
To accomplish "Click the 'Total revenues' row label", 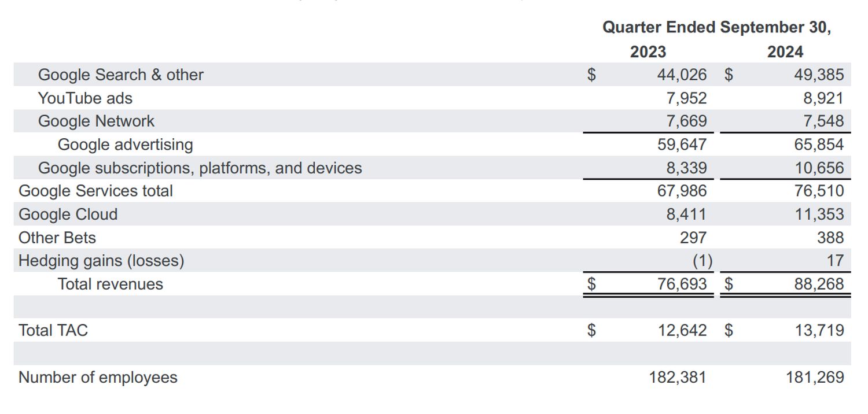I will point(110,284).
